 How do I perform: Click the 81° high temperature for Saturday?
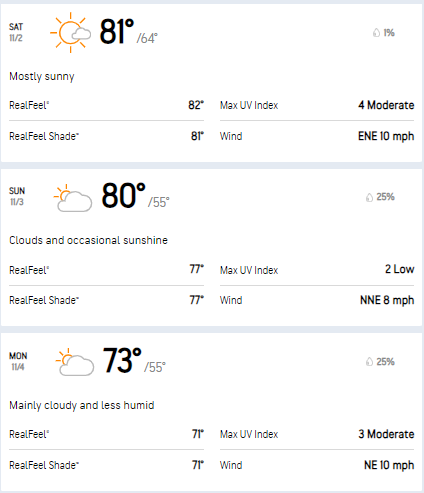[x=117, y=31]
